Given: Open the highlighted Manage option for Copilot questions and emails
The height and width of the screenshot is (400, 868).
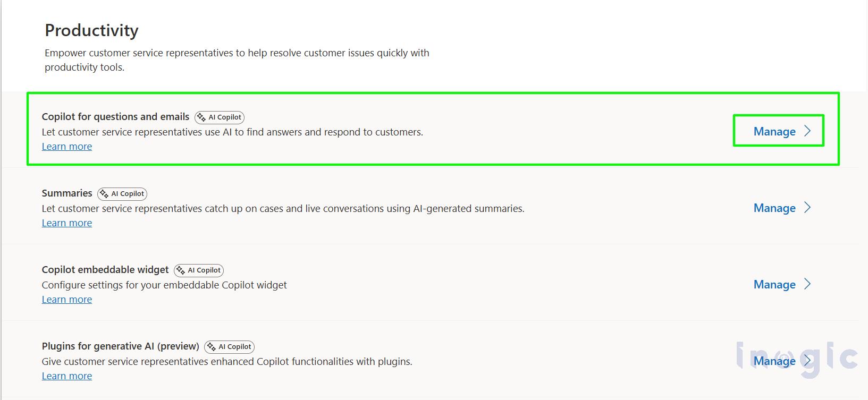Looking at the screenshot, I should 774,131.
